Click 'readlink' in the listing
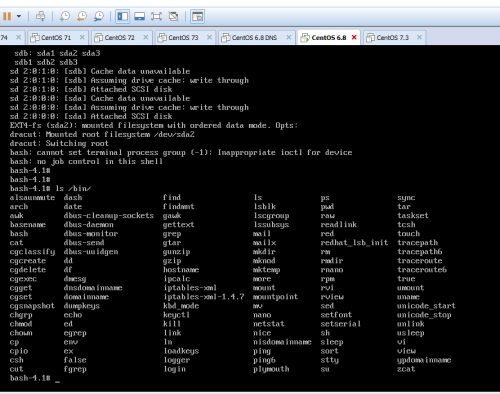Image resolution: width=500 pixels, height=394 pixels. pos(339,224)
